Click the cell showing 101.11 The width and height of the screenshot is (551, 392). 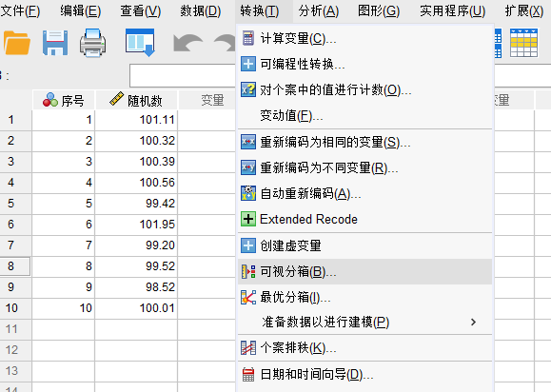pyautogui.click(x=136, y=120)
